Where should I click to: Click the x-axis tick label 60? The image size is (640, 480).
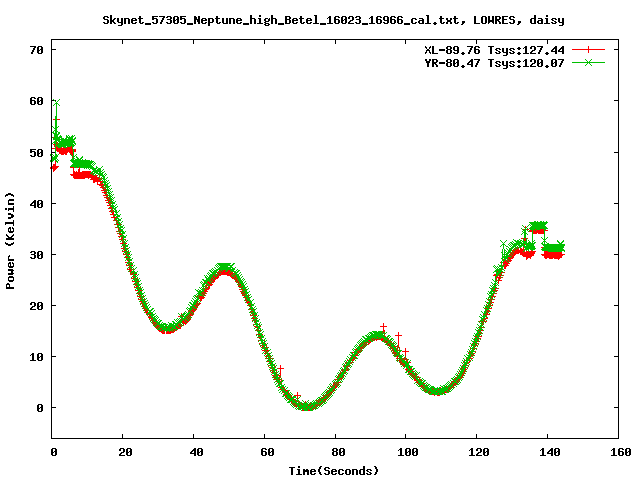point(267,452)
